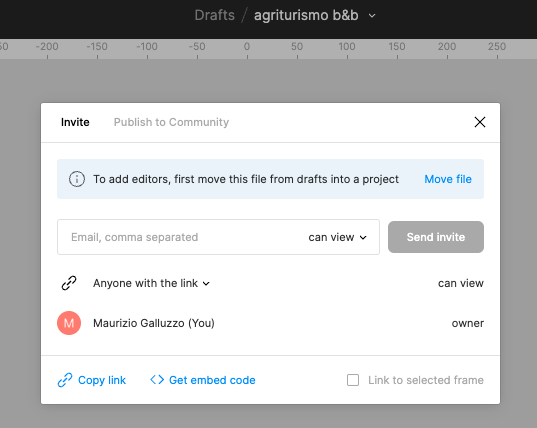The width and height of the screenshot is (537, 428).
Task: Click the chain link icon beside Anyone with the link
Action: pos(69,283)
